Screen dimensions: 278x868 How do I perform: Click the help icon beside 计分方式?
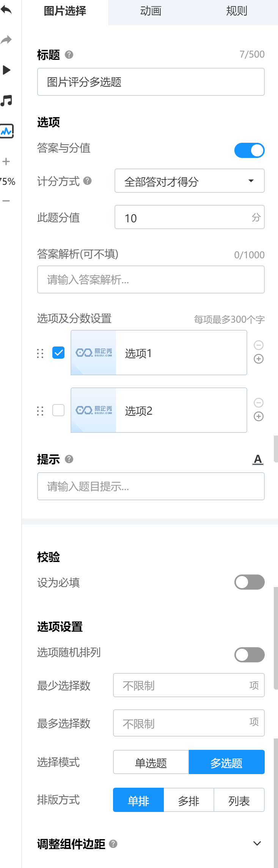(x=88, y=181)
